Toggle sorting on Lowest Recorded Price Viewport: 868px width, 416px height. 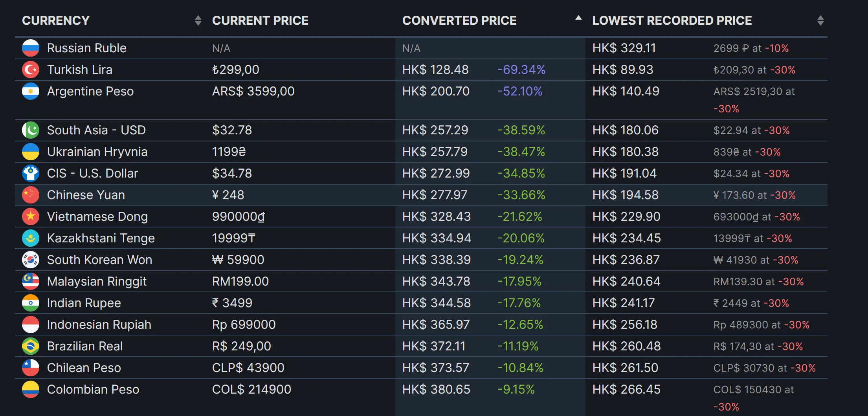tap(820, 20)
